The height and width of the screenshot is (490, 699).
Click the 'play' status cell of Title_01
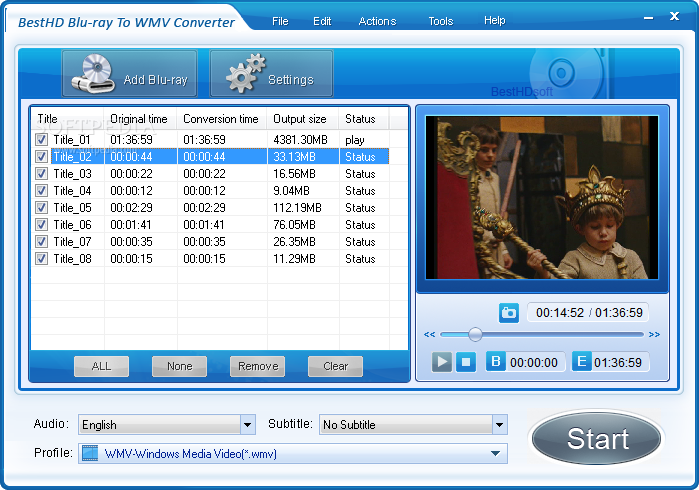tap(355, 140)
